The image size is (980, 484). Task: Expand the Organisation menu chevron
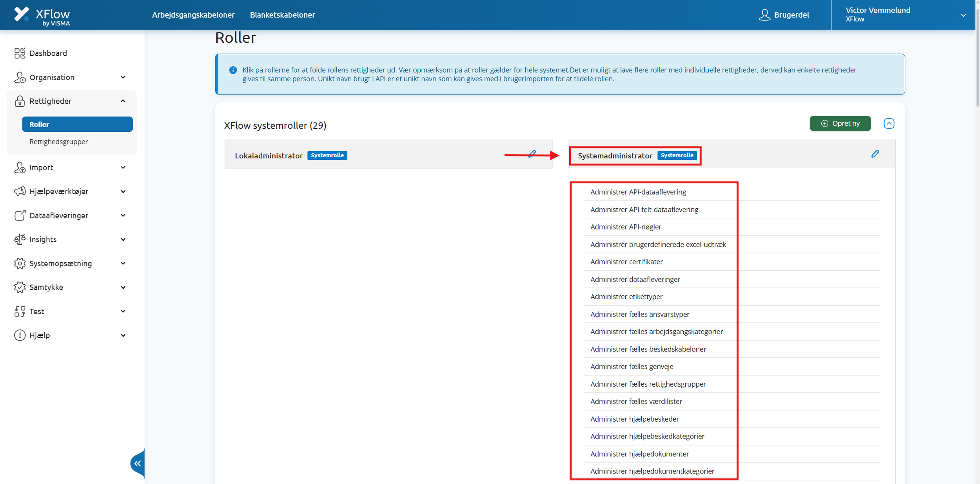123,77
